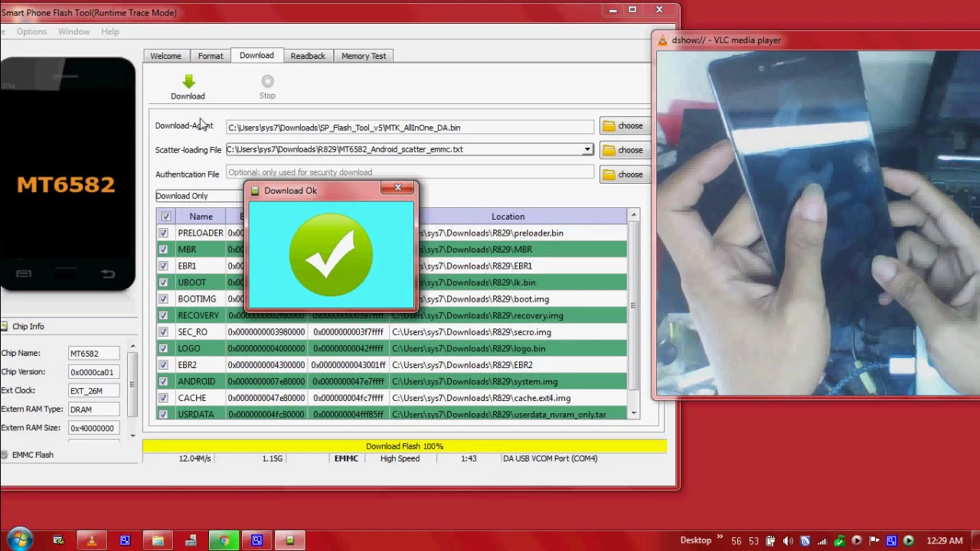Uncheck the RECOVERY partition checkbox
980x551 pixels.
click(x=163, y=315)
